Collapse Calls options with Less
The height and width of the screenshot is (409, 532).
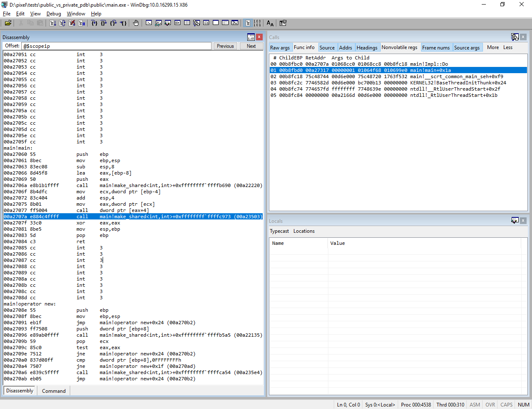[x=508, y=47]
